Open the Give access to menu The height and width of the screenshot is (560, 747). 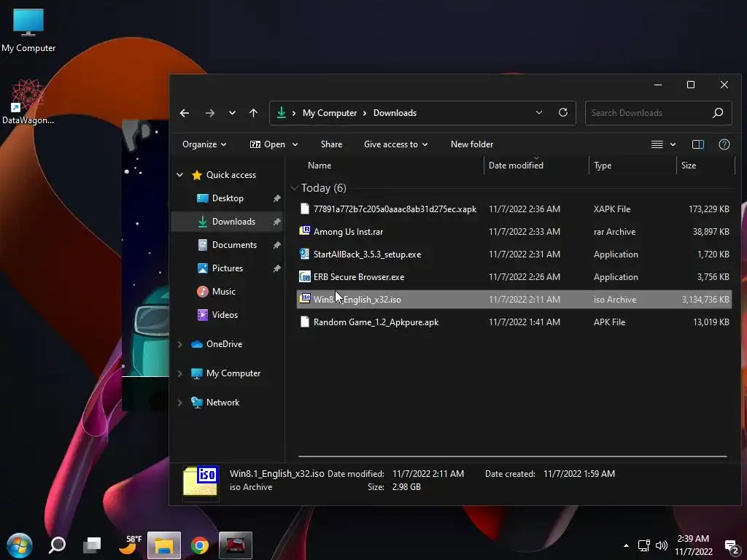click(395, 144)
